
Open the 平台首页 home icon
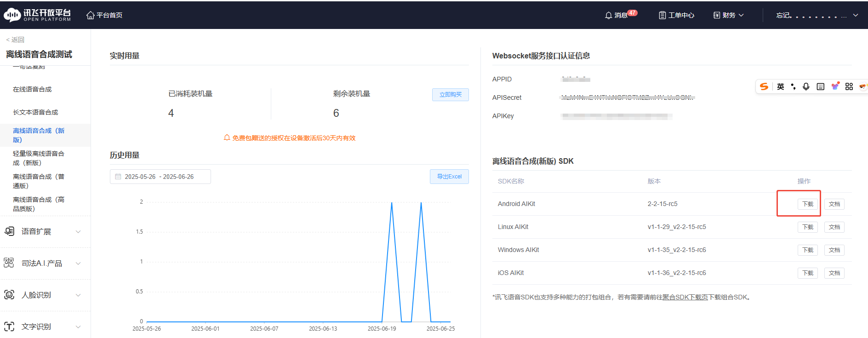click(x=91, y=15)
